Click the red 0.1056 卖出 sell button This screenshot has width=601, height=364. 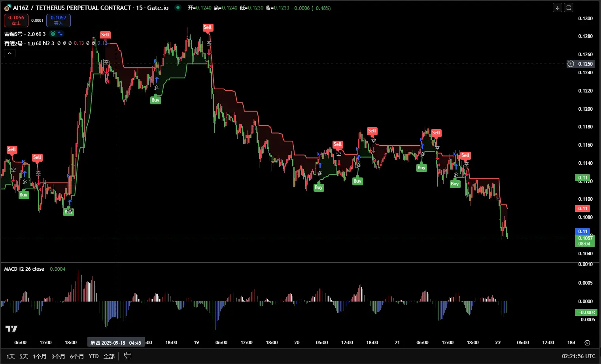(16, 20)
